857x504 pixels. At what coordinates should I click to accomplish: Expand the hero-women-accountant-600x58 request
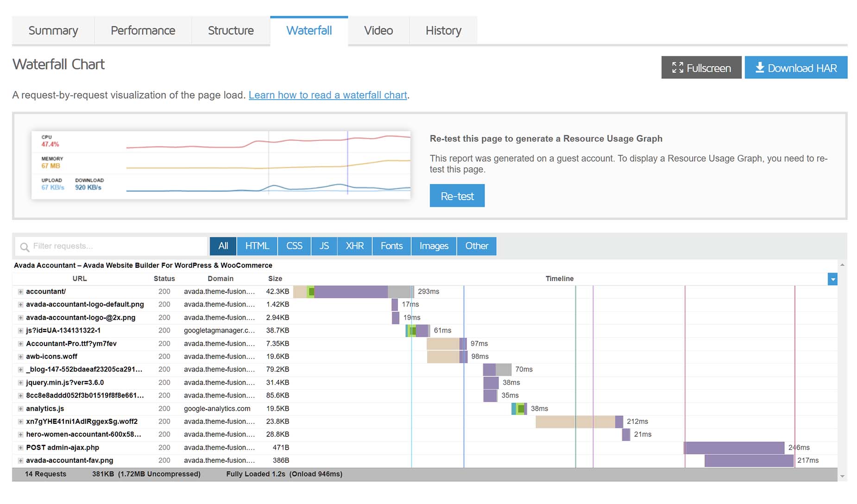20,435
